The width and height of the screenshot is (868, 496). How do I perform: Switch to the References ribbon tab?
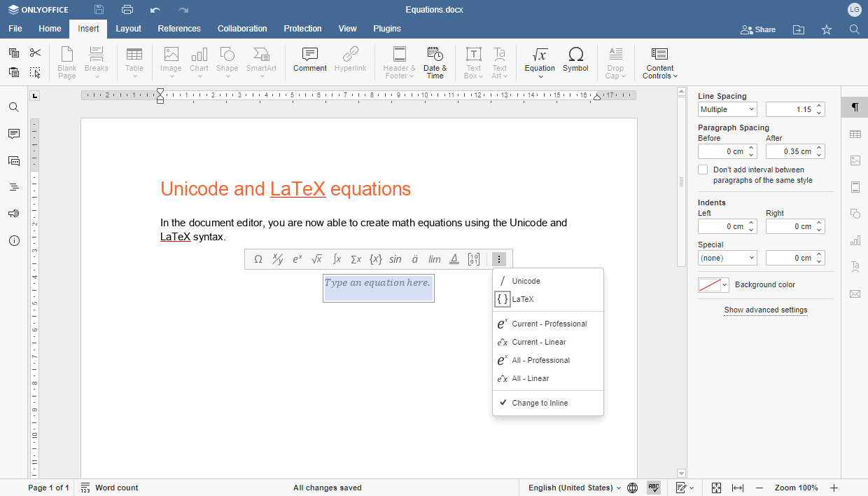179,29
